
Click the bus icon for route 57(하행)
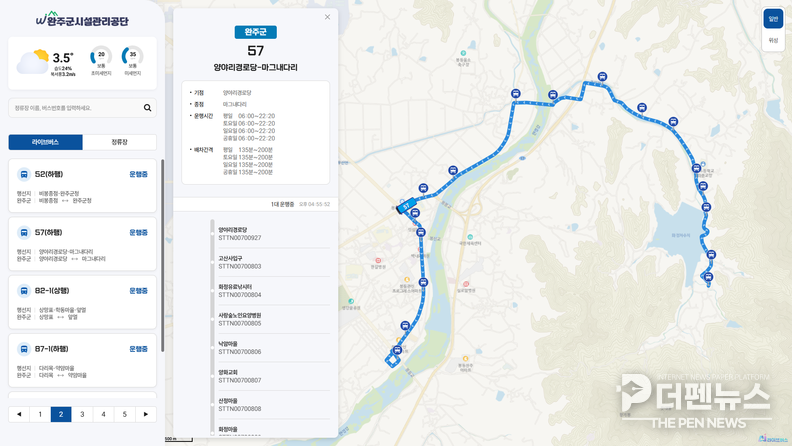(x=24, y=232)
